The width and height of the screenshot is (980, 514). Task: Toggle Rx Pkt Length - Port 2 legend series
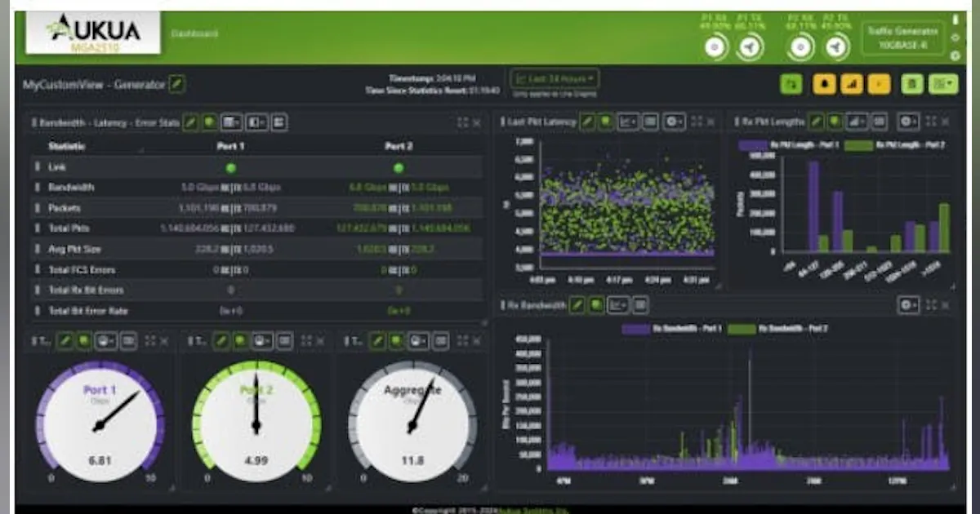tap(893, 145)
